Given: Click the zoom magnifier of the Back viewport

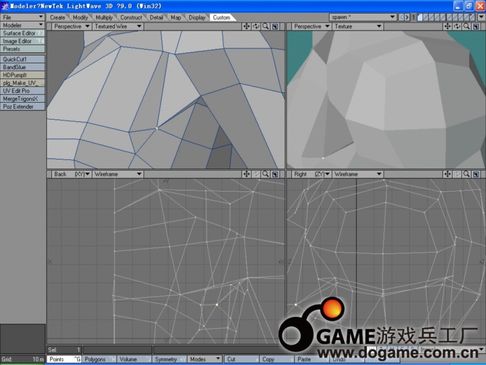Looking at the screenshot, I should [266, 174].
